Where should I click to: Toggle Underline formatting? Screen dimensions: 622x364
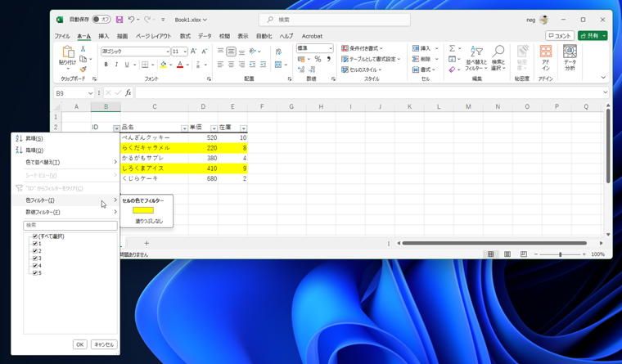pyautogui.click(x=127, y=65)
